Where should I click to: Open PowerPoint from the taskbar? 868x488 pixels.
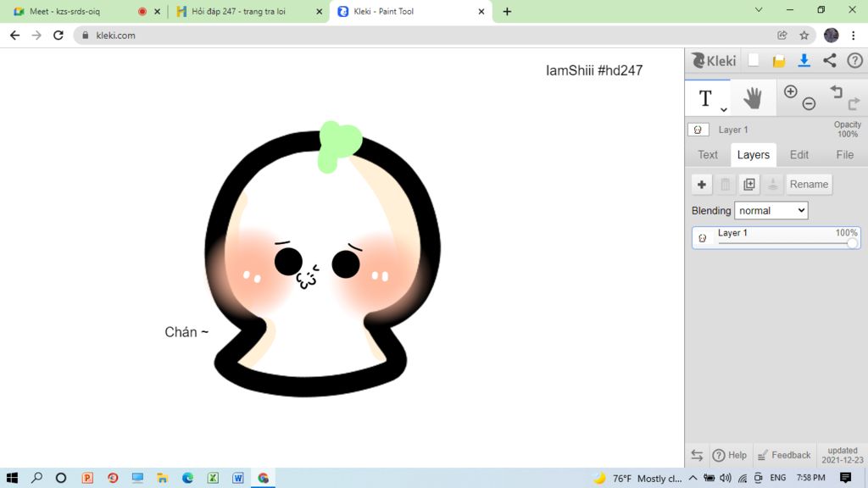[x=87, y=478]
